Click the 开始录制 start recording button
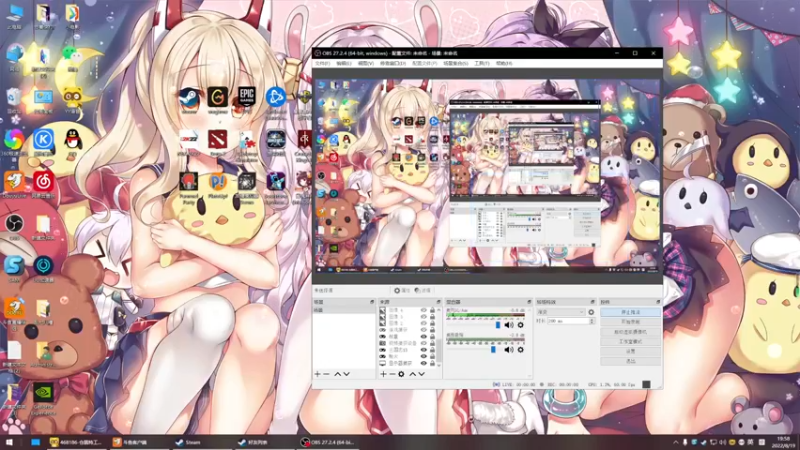The image size is (800, 450). (631, 322)
